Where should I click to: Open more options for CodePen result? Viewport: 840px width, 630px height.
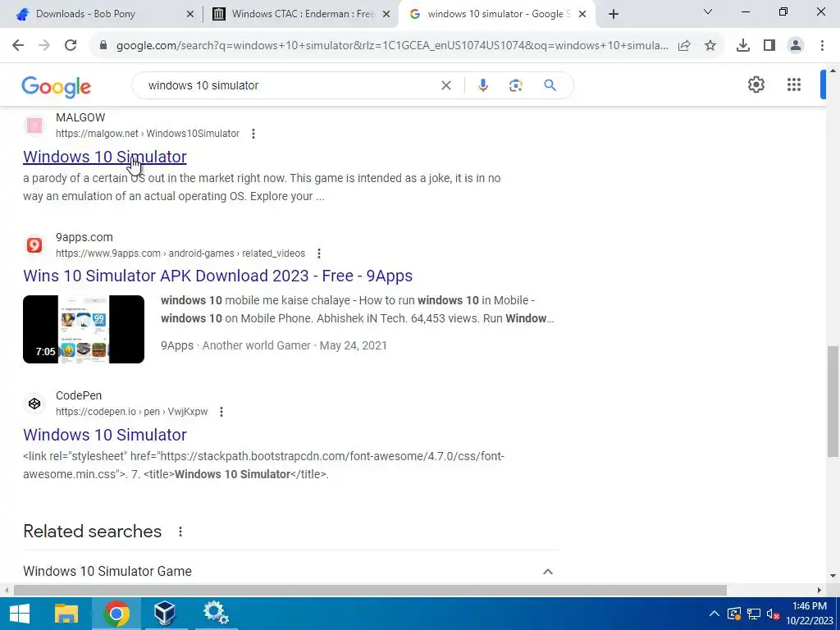tap(221, 412)
